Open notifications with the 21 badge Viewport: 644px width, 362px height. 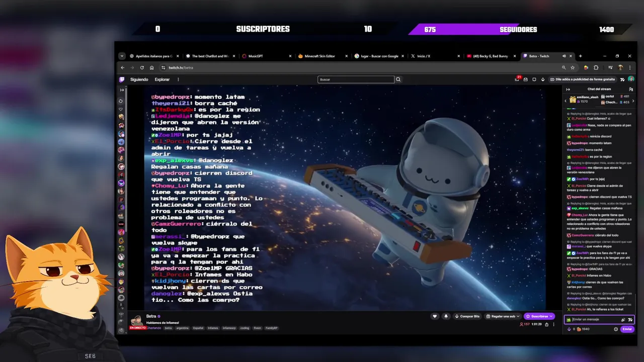pyautogui.click(x=517, y=79)
